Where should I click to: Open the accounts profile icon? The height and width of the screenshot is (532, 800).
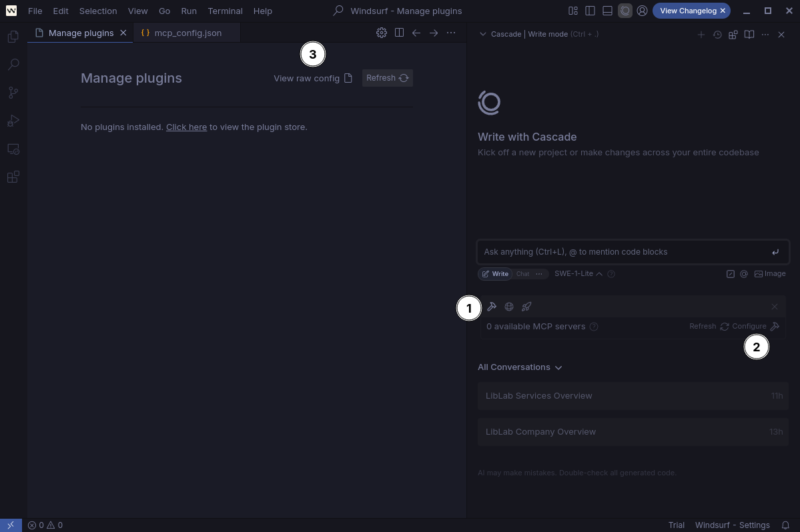point(643,11)
